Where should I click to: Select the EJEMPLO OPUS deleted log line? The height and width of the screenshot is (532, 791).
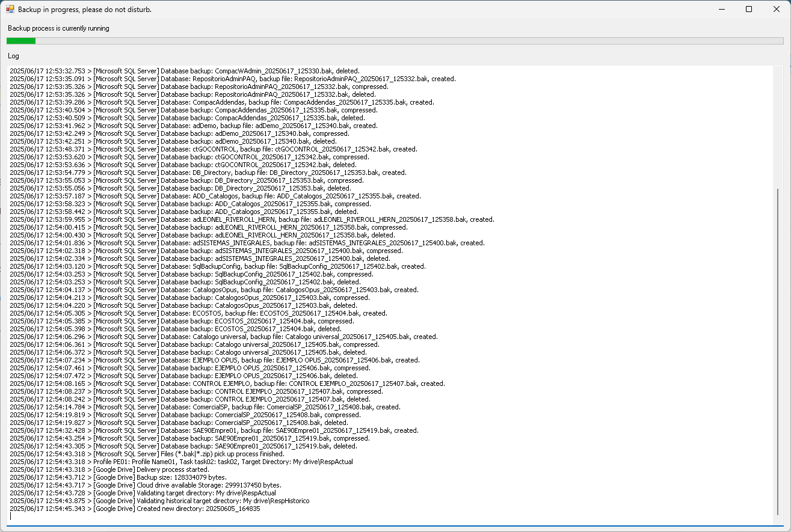point(183,376)
